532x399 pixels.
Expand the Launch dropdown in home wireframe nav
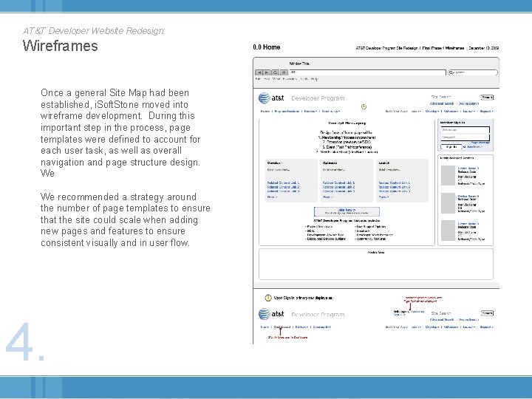468,112
